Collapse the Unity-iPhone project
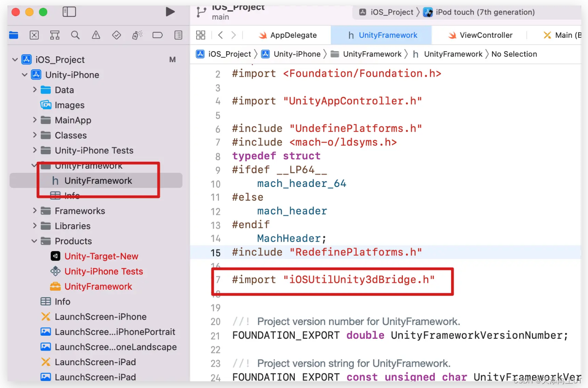 click(x=24, y=75)
